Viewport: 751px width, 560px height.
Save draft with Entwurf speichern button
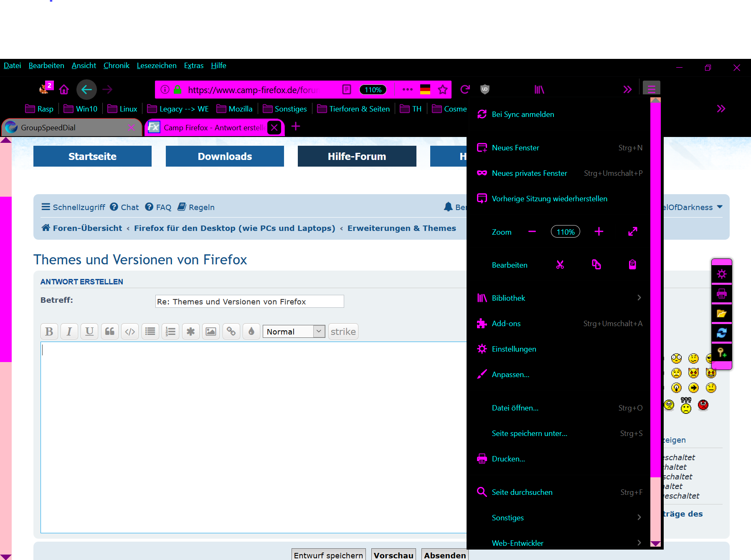[328, 555]
